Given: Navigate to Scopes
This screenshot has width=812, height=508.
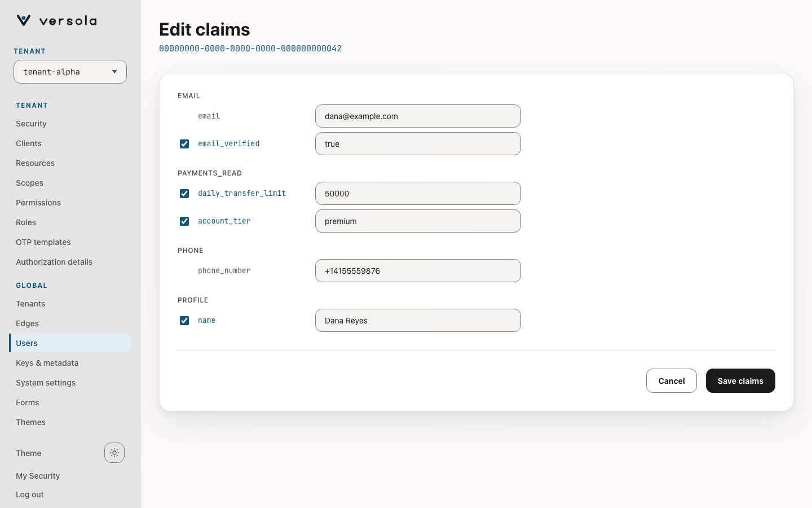Looking at the screenshot, I should (70, 183).
